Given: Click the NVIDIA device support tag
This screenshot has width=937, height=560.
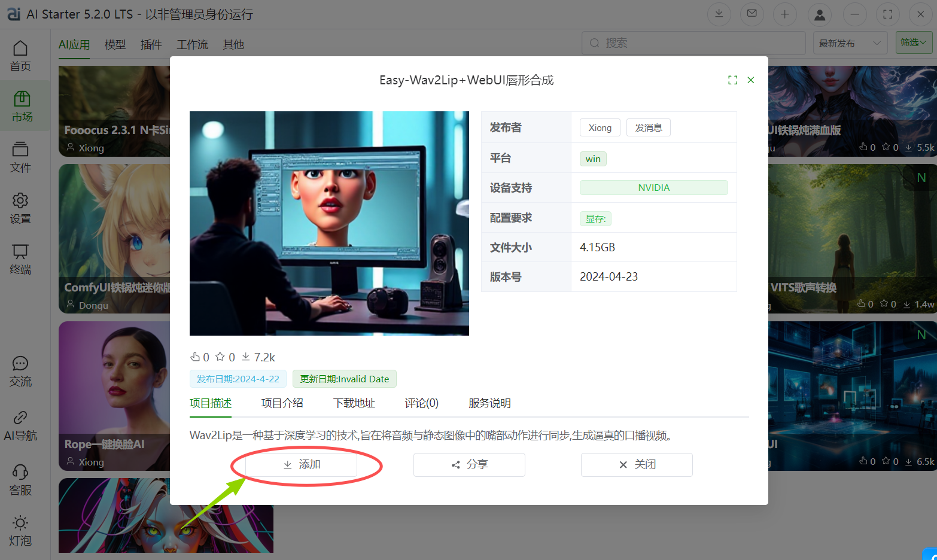Looking at the screenshot, I should pos(654,187).
